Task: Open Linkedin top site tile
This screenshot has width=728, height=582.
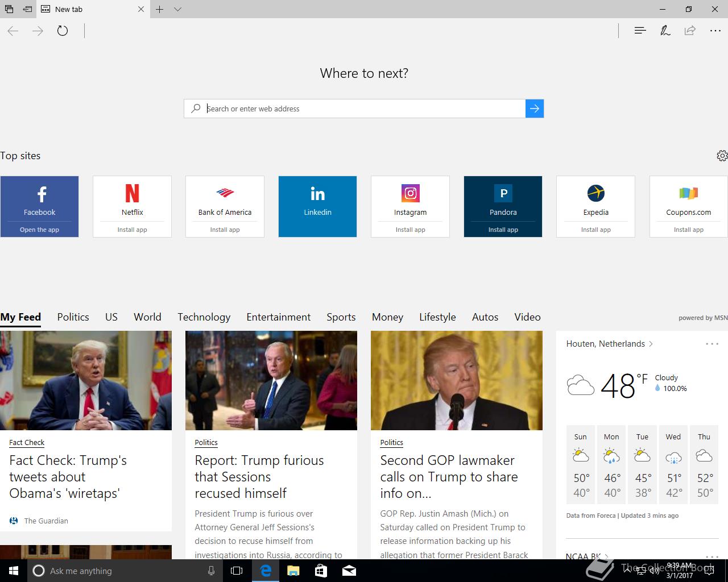Action: point(317,206)
